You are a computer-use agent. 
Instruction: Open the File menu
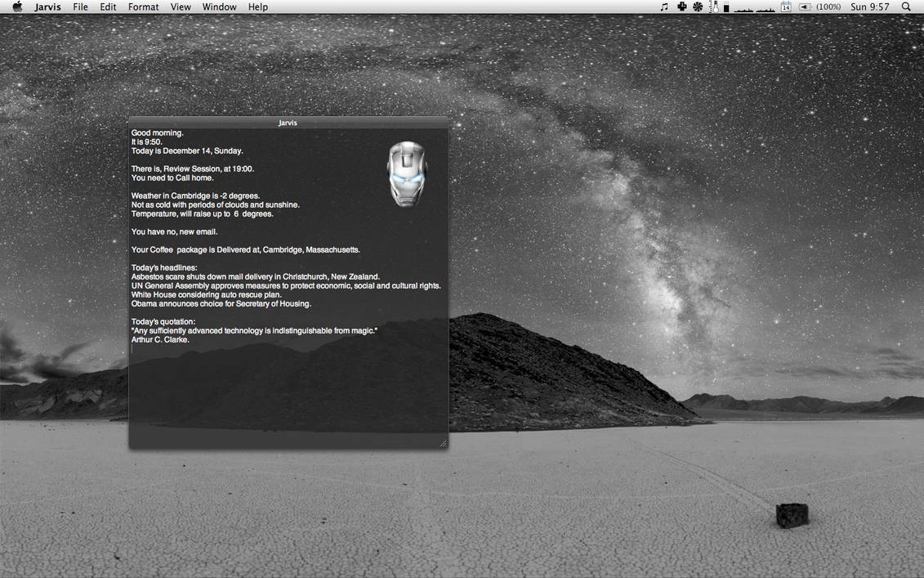click(x=80, y=7)
